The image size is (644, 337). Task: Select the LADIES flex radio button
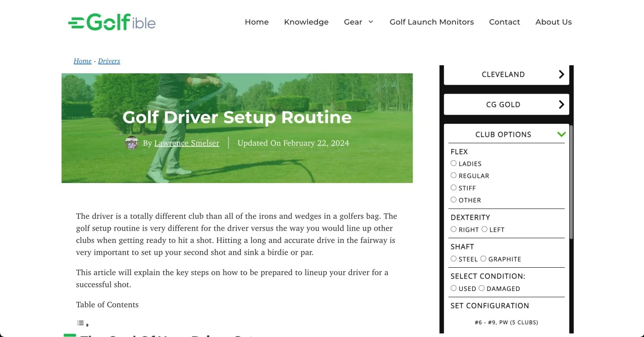click(453, 163)
